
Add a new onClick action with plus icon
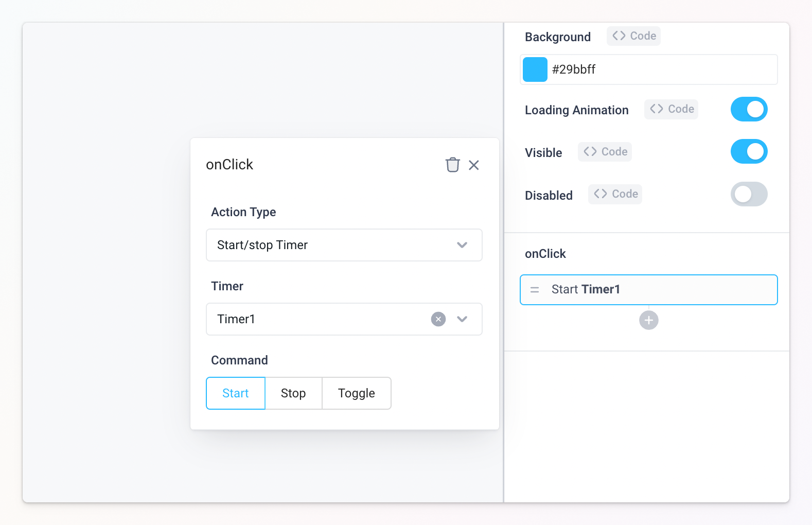click(648, 320)
